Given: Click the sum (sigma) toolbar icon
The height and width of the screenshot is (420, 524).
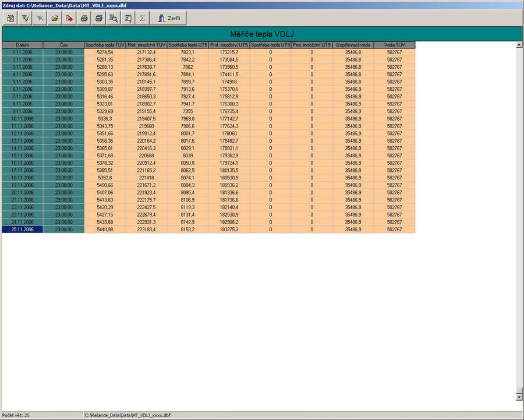Looking at the screenshot, I should [142, 19].
